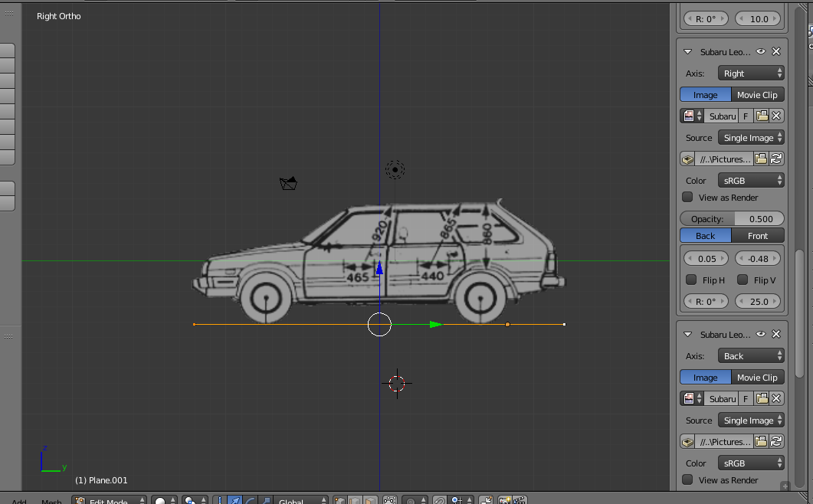Collapse the Back-axis Subaru Leo panel triangle

[687, 335]
